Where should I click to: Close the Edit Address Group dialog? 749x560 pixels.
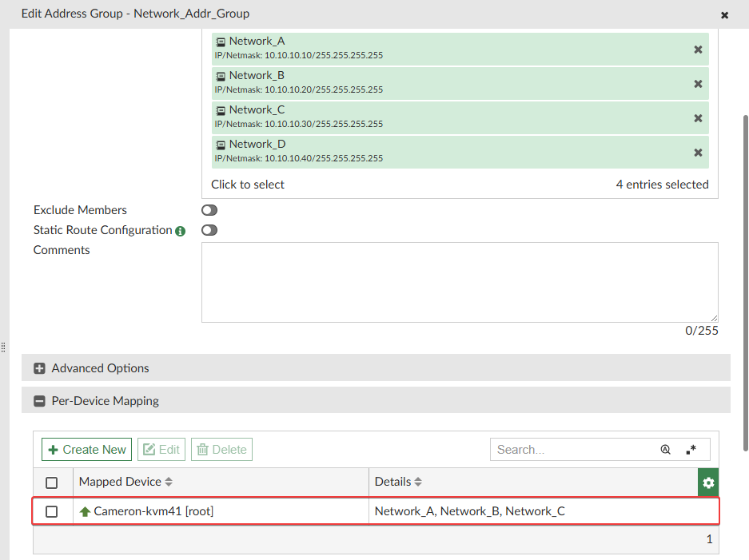[x=724, y=15]
